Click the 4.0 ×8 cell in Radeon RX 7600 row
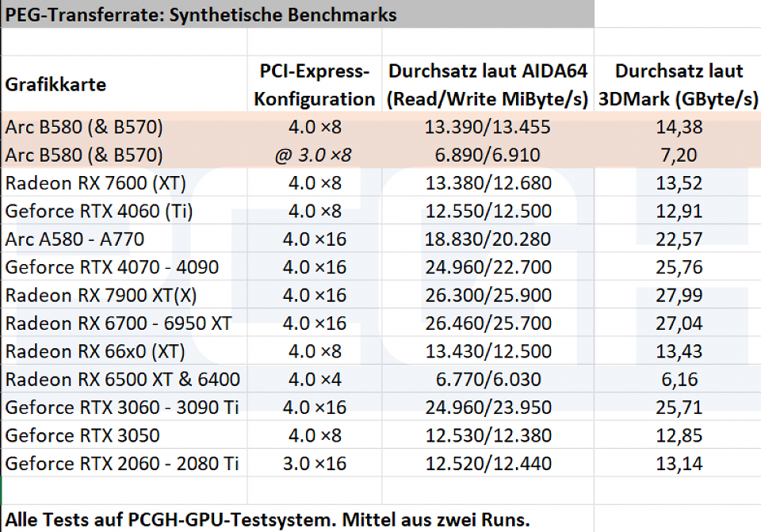 [x=315, y=183]
